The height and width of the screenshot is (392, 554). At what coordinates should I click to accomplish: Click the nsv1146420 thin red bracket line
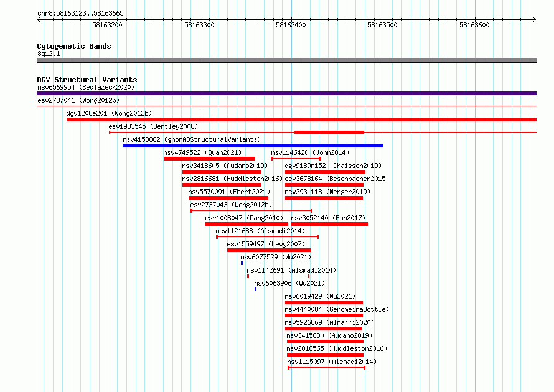[296, 159]
